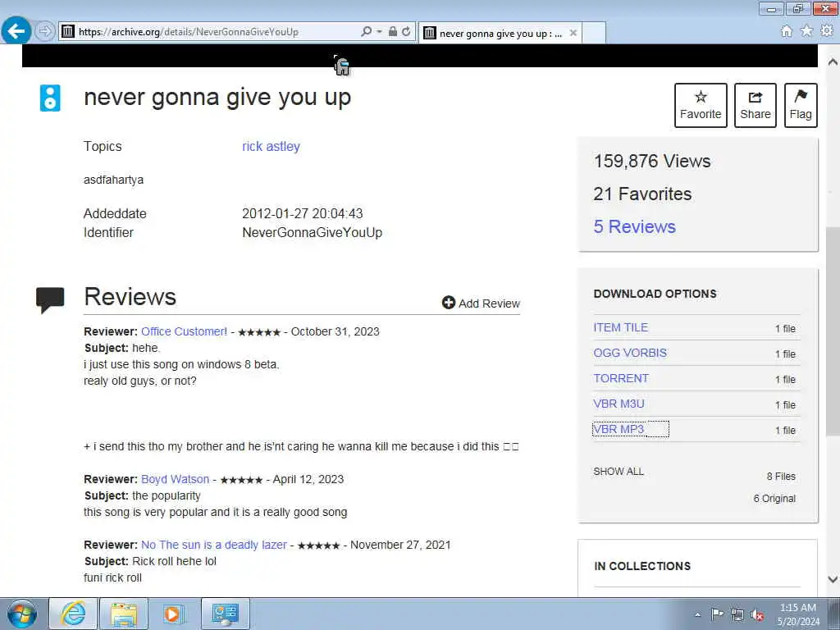Click the 'asdfahartya' description text
The image size is (840, 630).
pos(113,180)
